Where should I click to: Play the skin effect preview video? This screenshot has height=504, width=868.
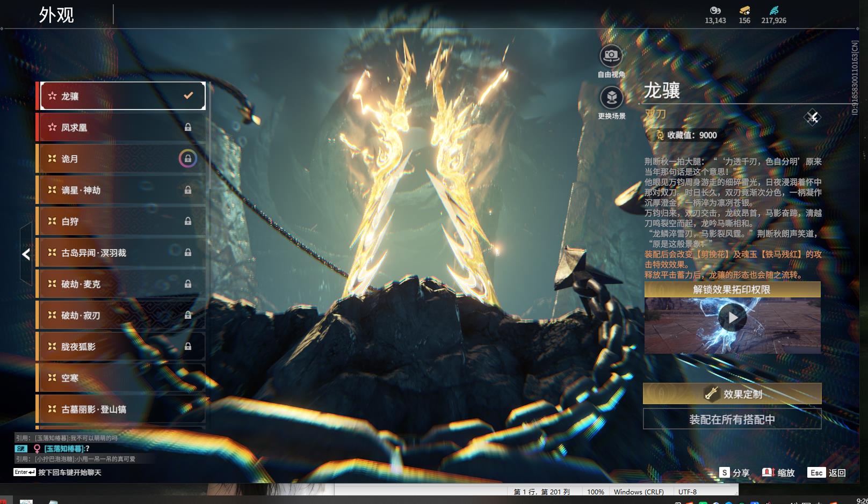pyautogui.click(x=733, y=318)
